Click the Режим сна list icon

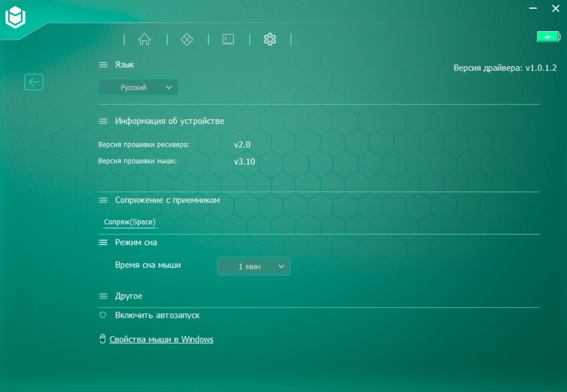coord(103,243)
